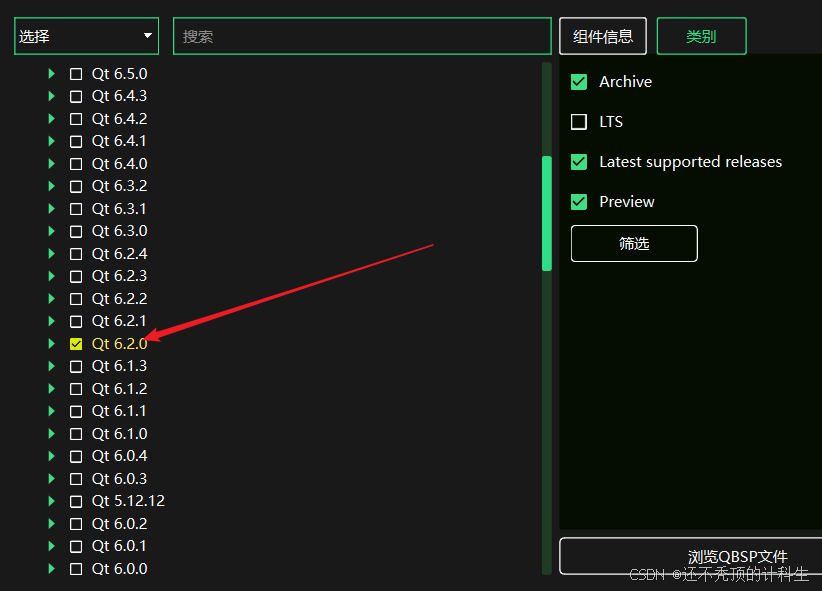Screen dimensions: 822x591
Task: Expand the Qt 6.4.0 tree node
Action: coord(51,164)
